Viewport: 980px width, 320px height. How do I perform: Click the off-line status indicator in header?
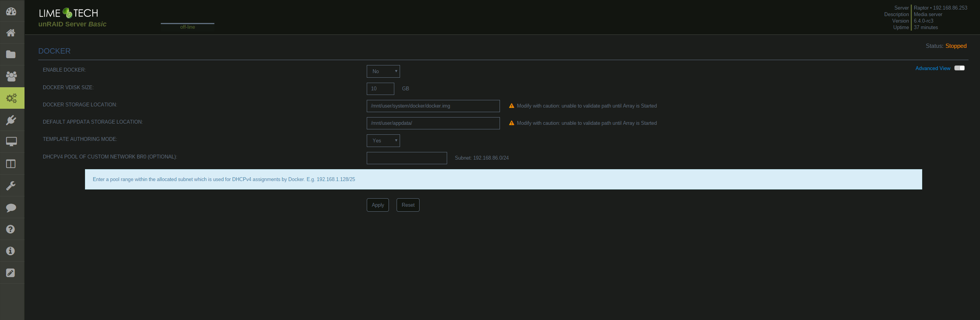188,27
